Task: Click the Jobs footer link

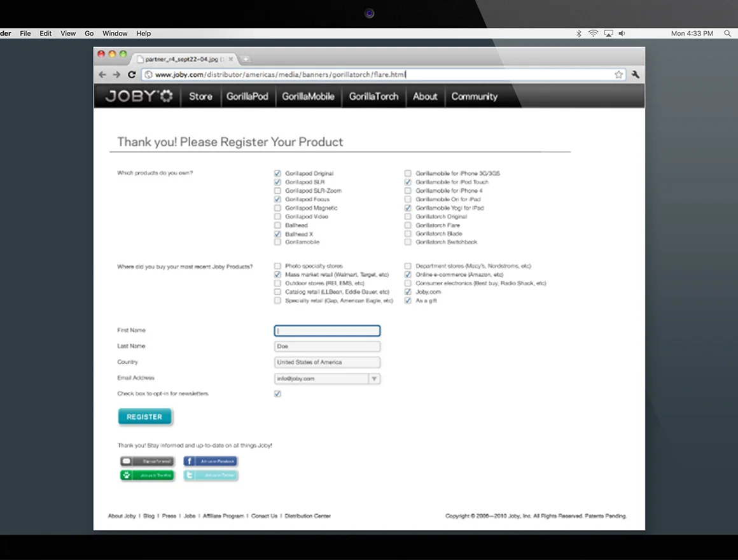Action: 190,515
